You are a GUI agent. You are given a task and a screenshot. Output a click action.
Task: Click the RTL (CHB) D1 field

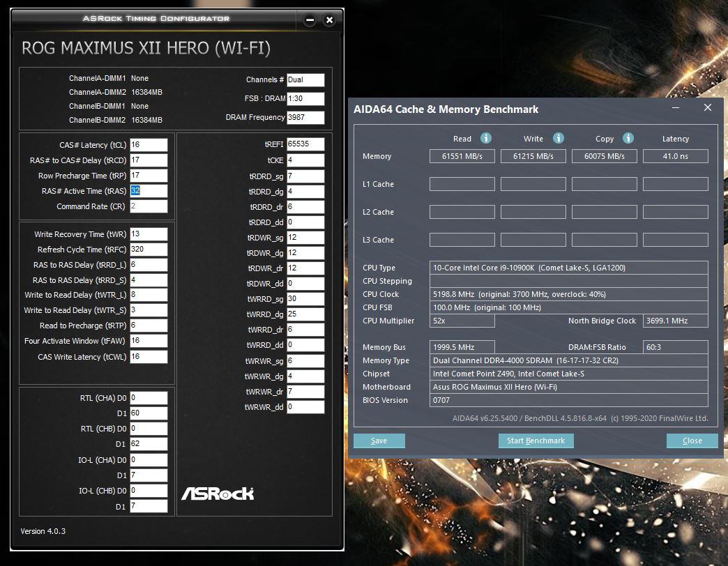coord(149,443)
